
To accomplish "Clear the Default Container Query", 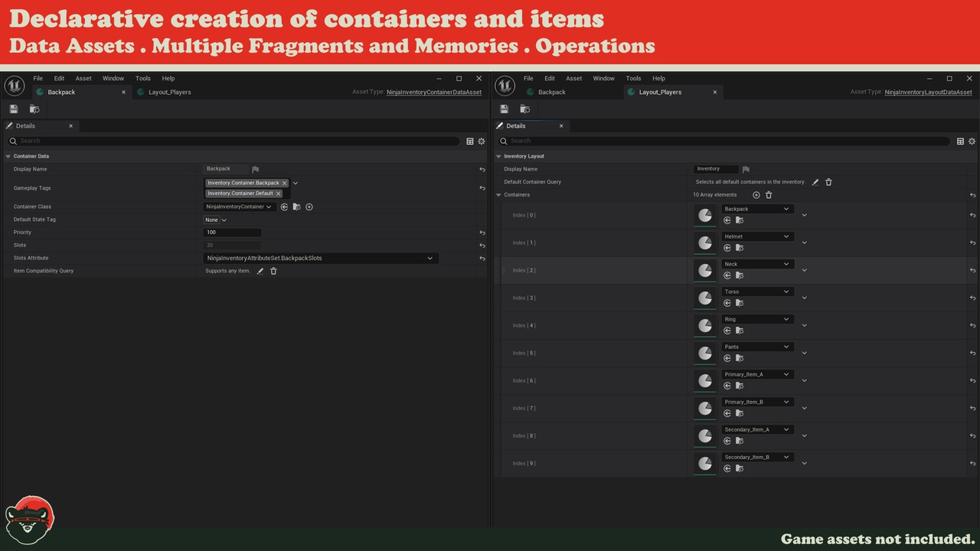I will (x=828, y=182).
